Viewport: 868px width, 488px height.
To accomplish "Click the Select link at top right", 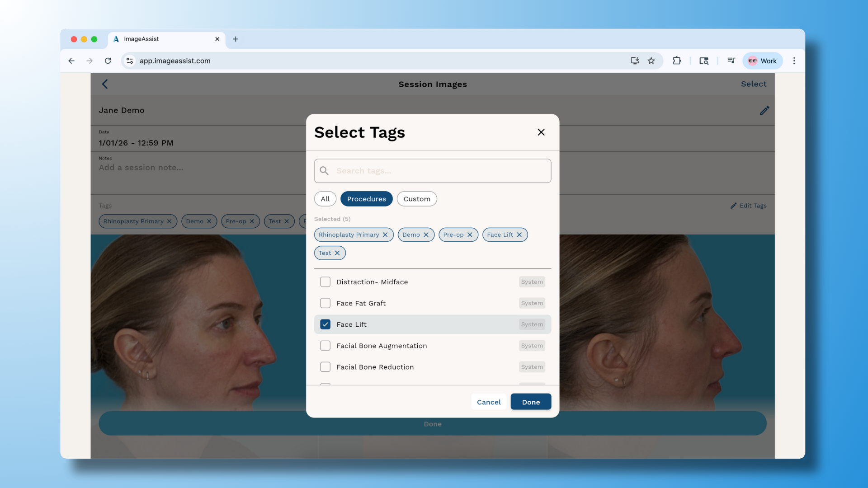I will tap(753, 84).
